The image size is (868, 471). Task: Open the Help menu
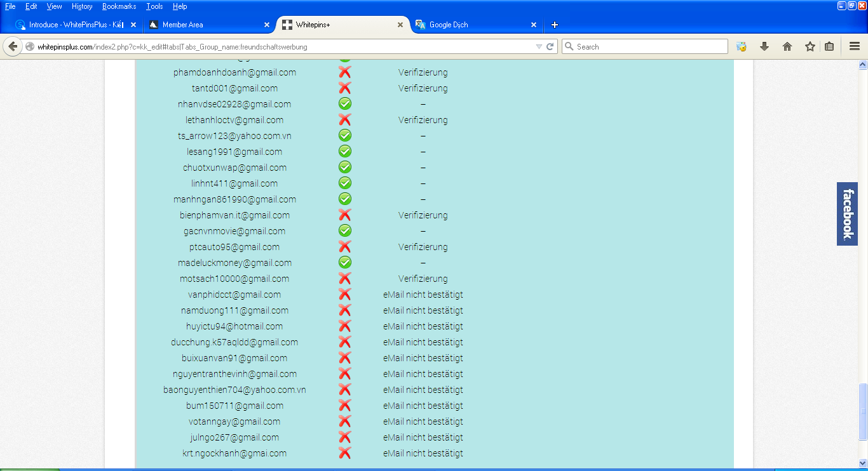[180, 6]
